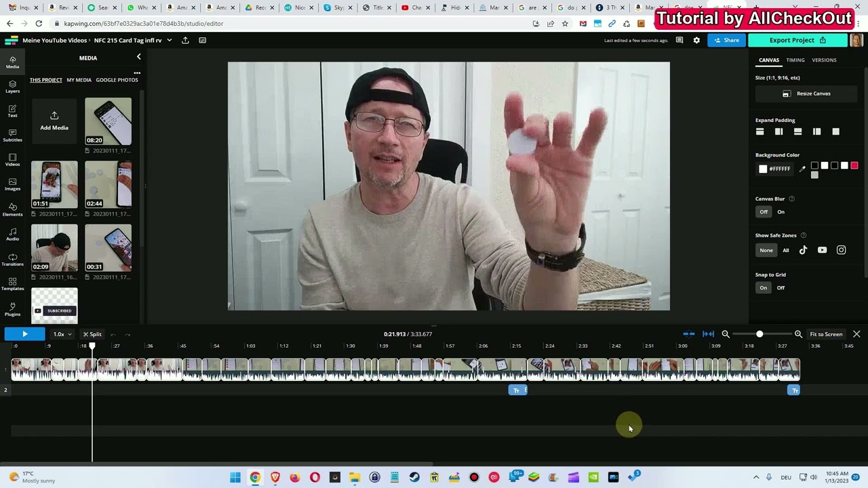Screen dimensions: 868x488
Task: Select the 01:51 media thumbnail
Action: 54,184
